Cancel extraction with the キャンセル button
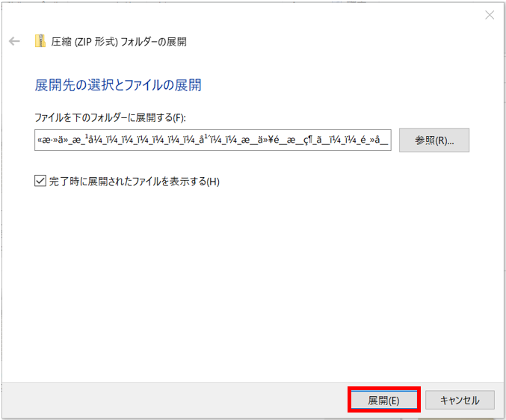 460,400
